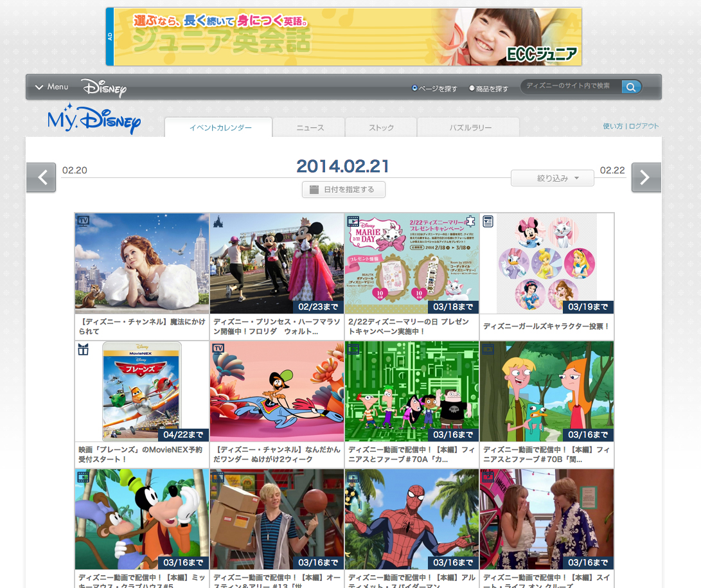Click title 2/22ディズニーマリーの日 プレゼントキャンペーン

pos(409,326)
